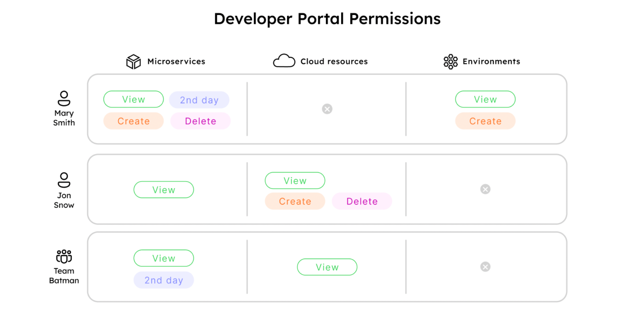Viewport: 644px width, 319px height.
Task: Select Mary Smith's user avatar icon
Action: click(x=64, y=98)
